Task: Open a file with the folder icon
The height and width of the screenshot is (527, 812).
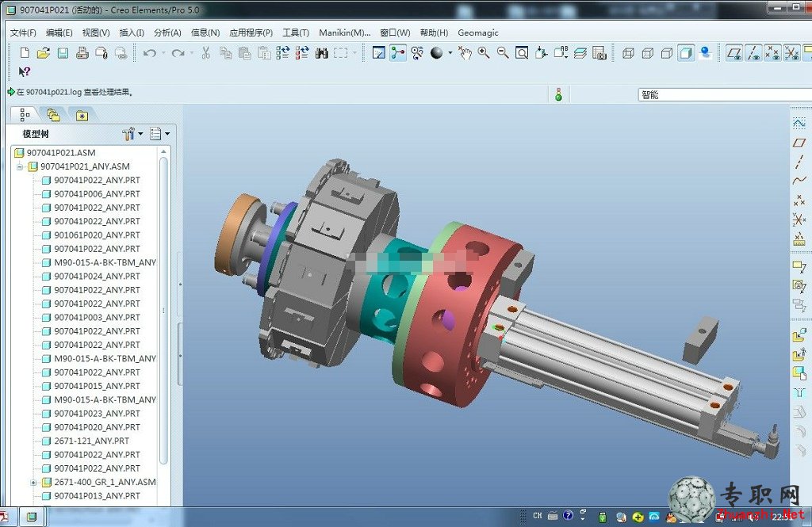Action: (44, 53)
